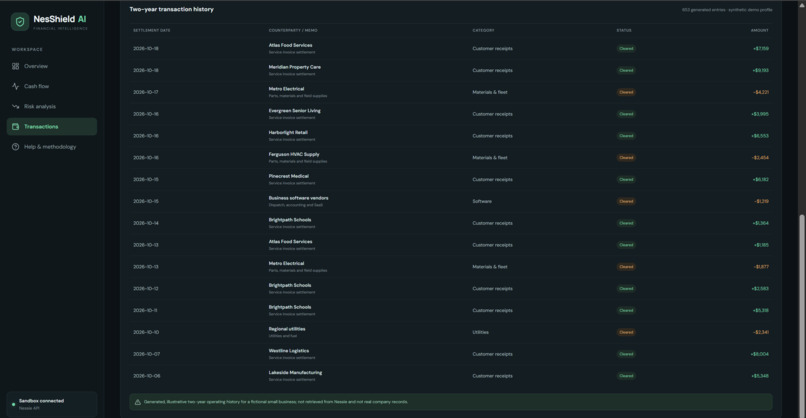Click the Overview grid icon in sidebar
The width and height of the screenshot is (806, 418).
(x=15, y=66)
